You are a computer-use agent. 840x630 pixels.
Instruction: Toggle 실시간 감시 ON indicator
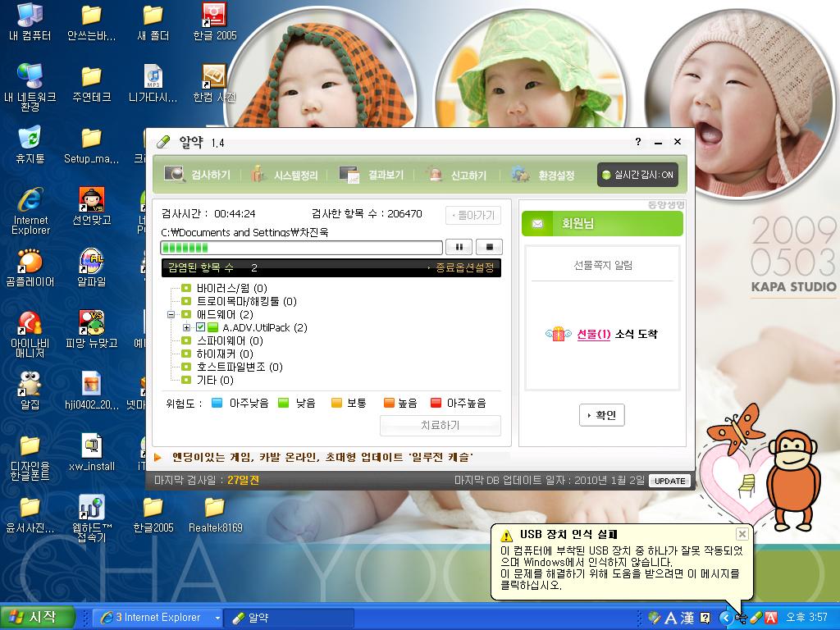tap(637, 175)
